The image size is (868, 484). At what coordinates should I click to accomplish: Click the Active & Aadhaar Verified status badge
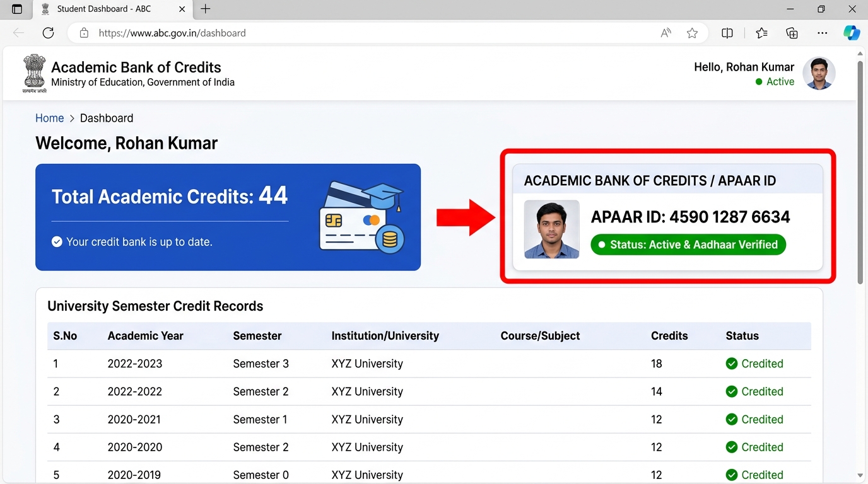688,245
